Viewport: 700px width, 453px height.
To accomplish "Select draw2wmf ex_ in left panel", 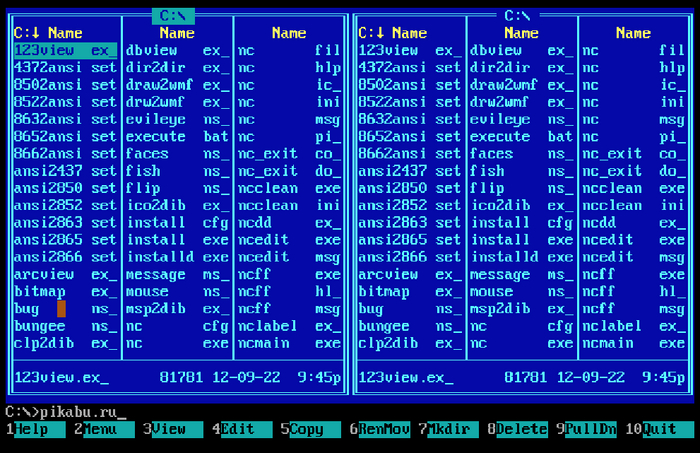I will pyautogui.click(x=177, y=85).
